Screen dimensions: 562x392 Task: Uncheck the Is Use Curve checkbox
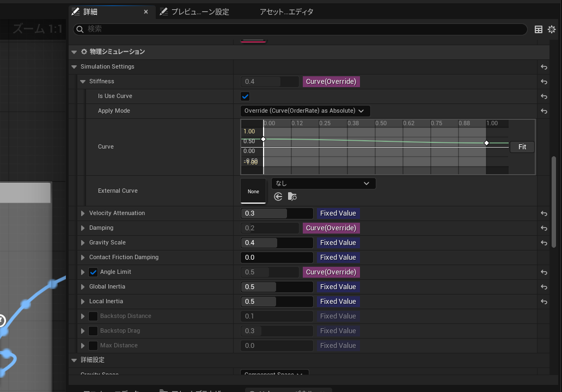(245, 96)
